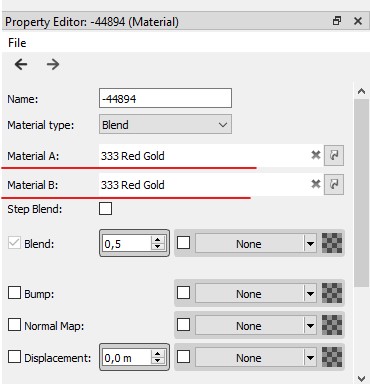This screenshot has height=384, width=370.
Task: Open Displacement None dropdown arrow
Action: click(310, 358)
